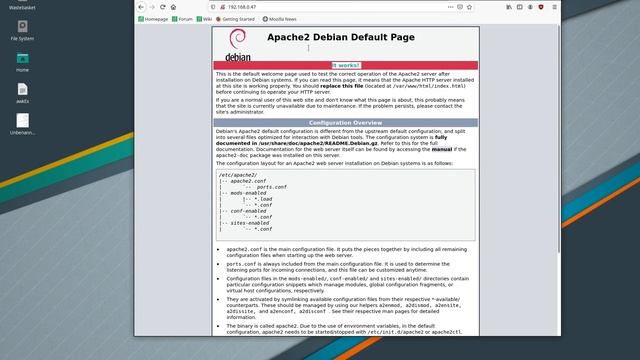Click 'replace this file' bold text

342,86
